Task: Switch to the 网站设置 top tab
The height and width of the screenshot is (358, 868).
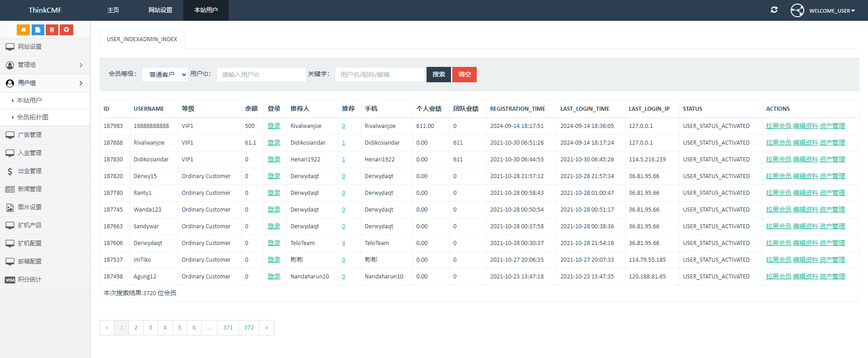Action: pyautogui.click(x=160, y=10)
